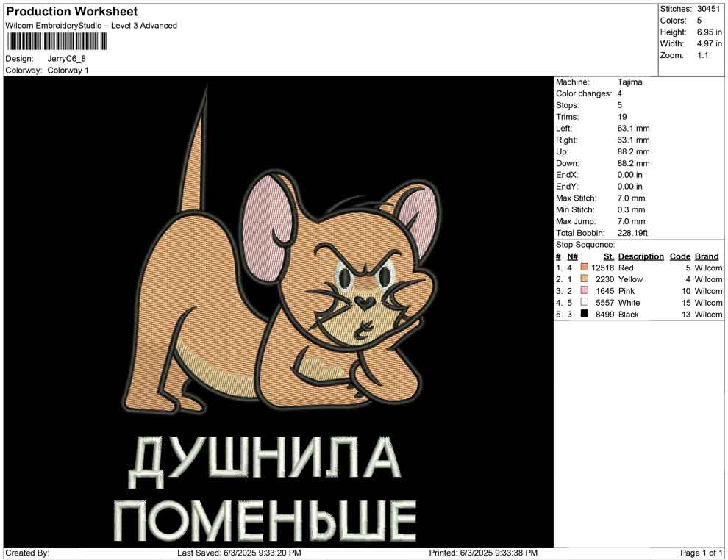Viewport: 728px width, 560px height.
Task: Click the 'Trims:' value 19
Action: pyautogui.click(x=622, y=117)
